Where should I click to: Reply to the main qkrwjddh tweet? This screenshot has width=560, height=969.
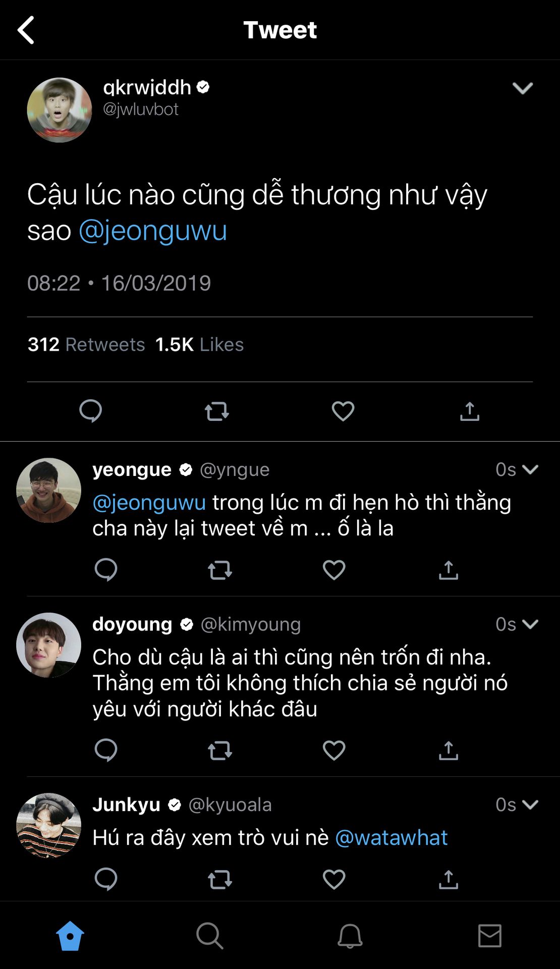91,411
